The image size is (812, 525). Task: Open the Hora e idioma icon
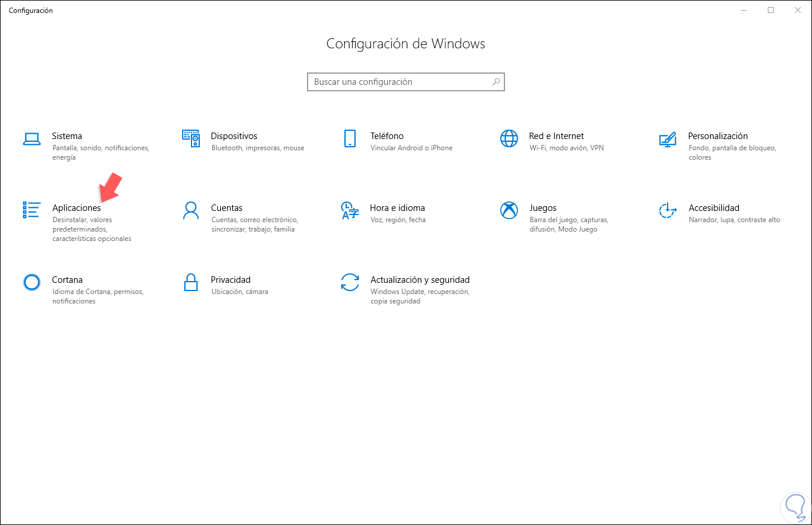[350, 210]
